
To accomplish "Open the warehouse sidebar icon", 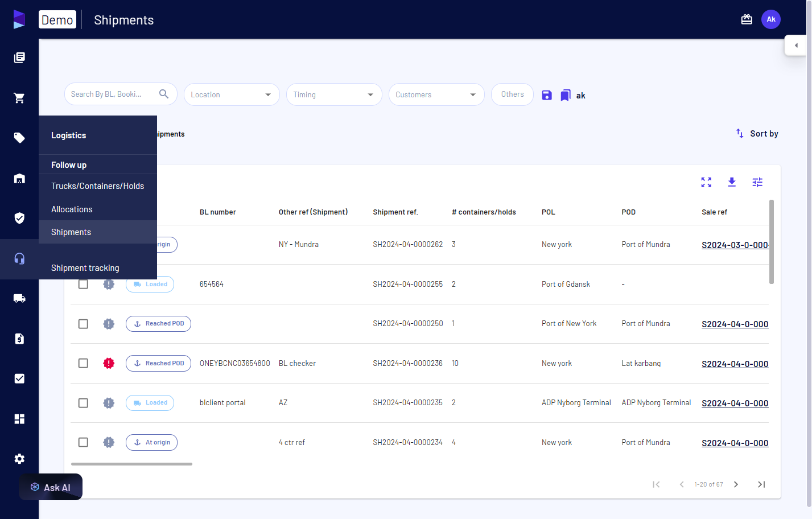I will pos(19,178).
